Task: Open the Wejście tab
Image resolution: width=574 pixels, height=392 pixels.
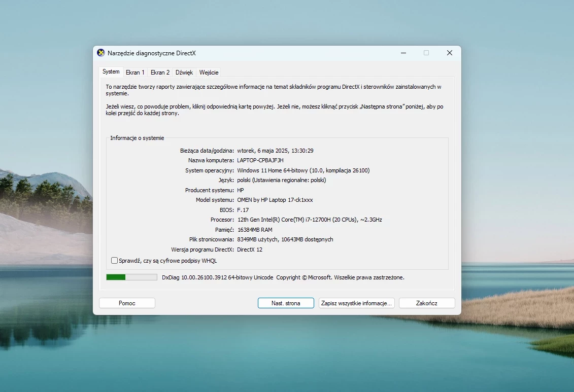Action: [209, 73]
